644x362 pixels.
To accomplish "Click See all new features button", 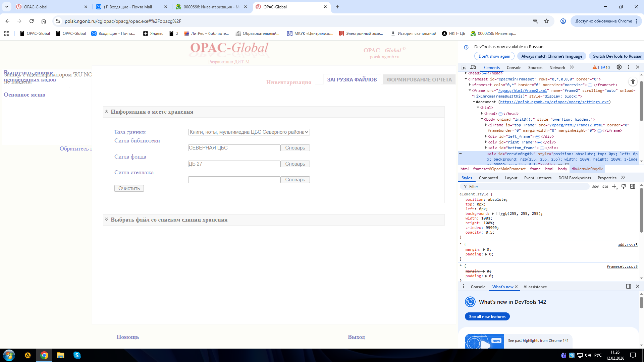I will click(487, 317).
